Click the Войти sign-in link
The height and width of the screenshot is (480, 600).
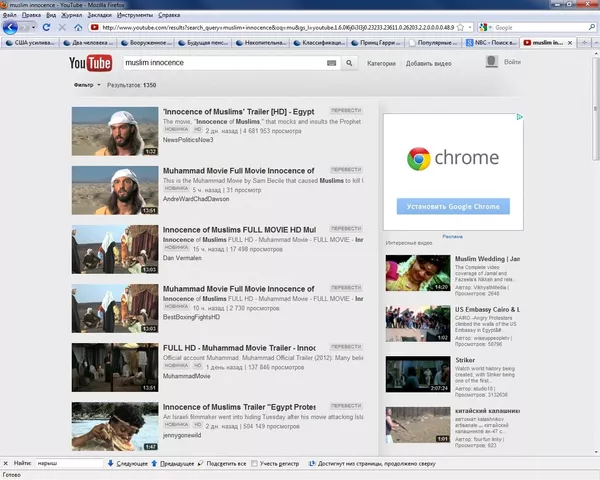(x=512, y=62)
